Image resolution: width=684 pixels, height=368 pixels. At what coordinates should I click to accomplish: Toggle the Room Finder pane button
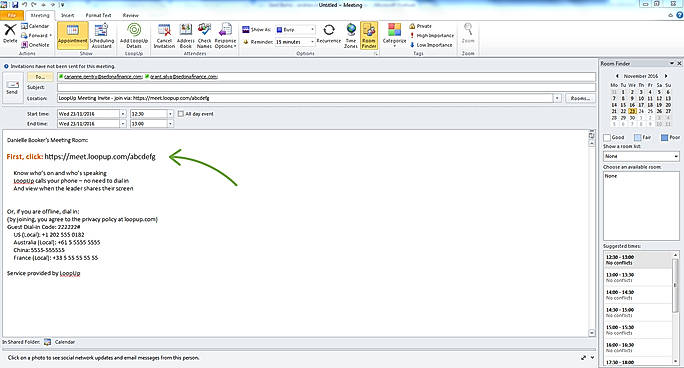(369, 35)
